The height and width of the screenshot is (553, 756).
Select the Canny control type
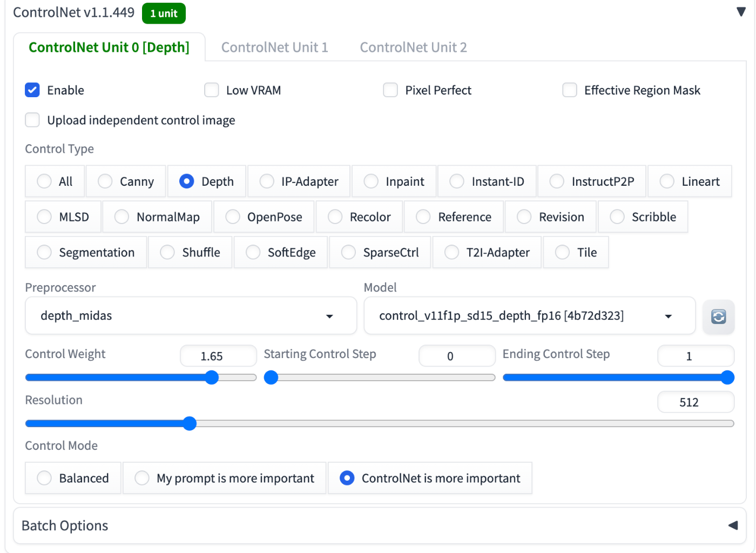pyautogui.click(x=105, y=181)
